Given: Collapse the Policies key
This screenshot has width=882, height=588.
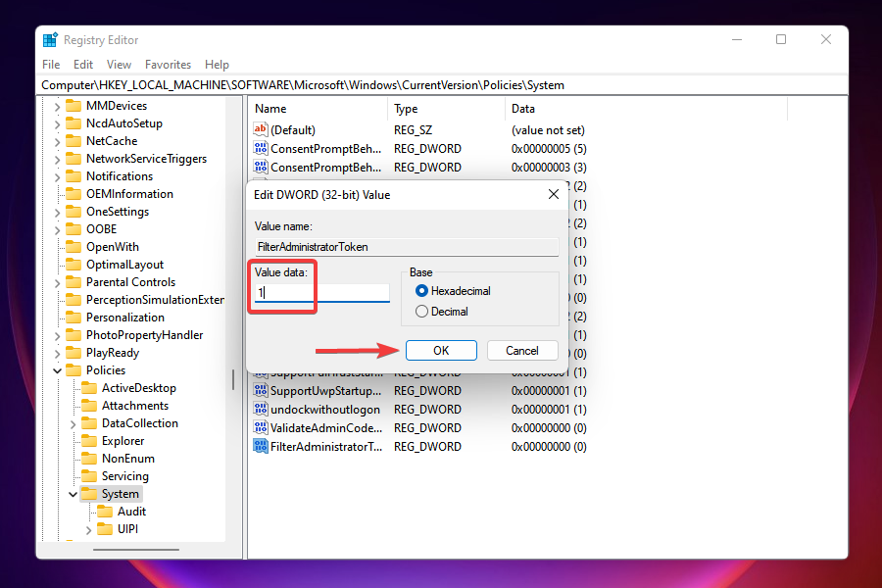Looking at the screenshot, I should (57, 370).
